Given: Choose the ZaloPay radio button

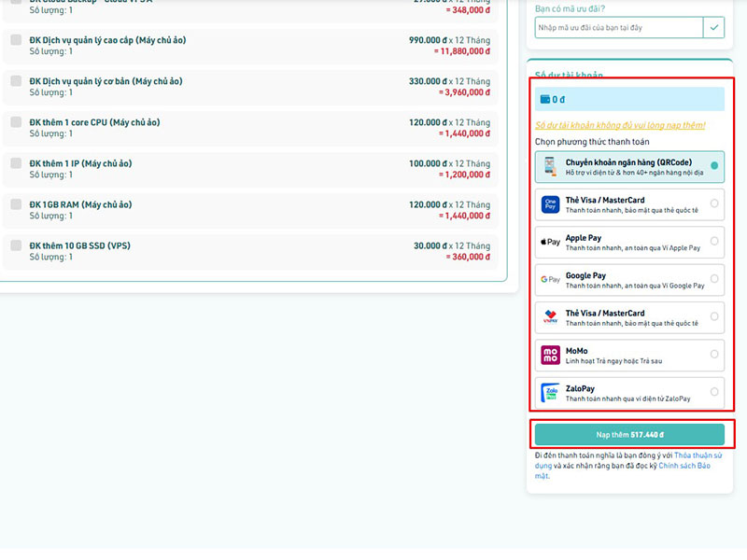Looking at the screenshot, I should [714, 392].
